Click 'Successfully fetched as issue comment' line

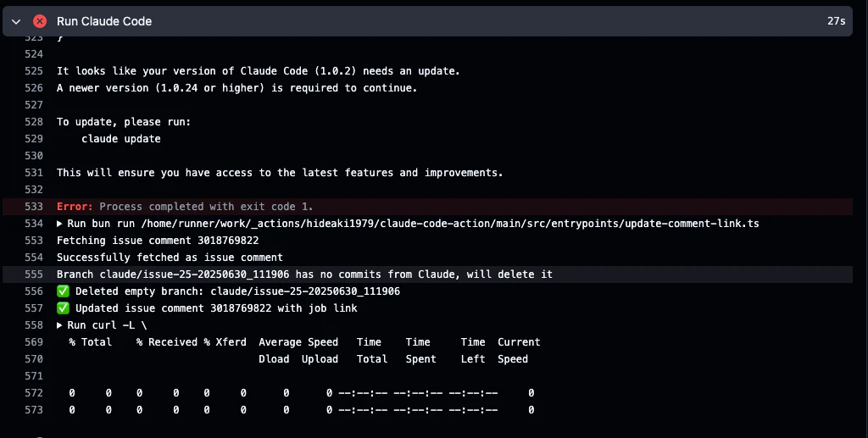(x=170, y=258)
